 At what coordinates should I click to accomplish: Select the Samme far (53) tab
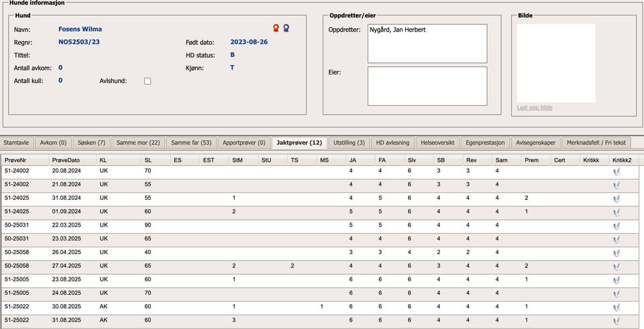point(191,143)
